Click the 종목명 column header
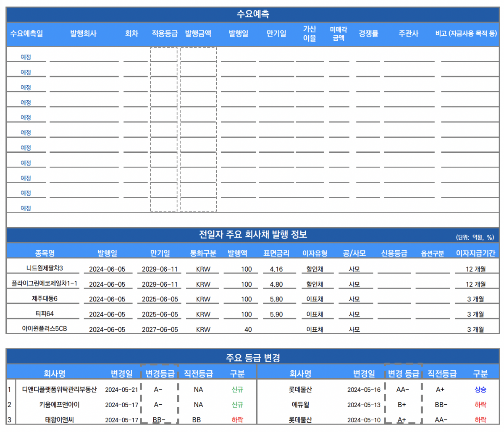The image size is (504, 432). tap(45, 253)
